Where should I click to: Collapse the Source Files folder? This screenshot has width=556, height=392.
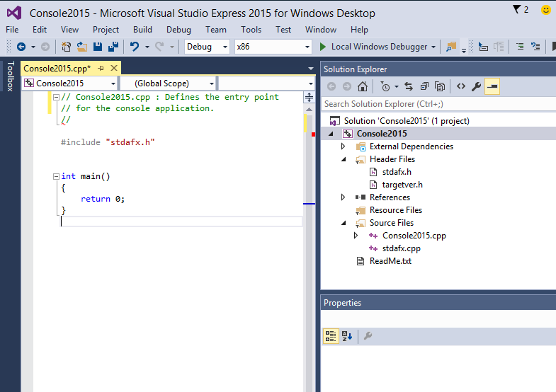point(344,223)
